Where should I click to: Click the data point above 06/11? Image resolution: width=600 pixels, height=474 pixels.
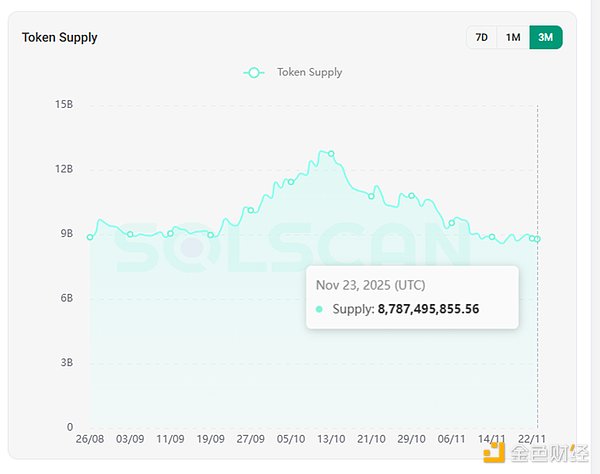[x=452, y=222]
